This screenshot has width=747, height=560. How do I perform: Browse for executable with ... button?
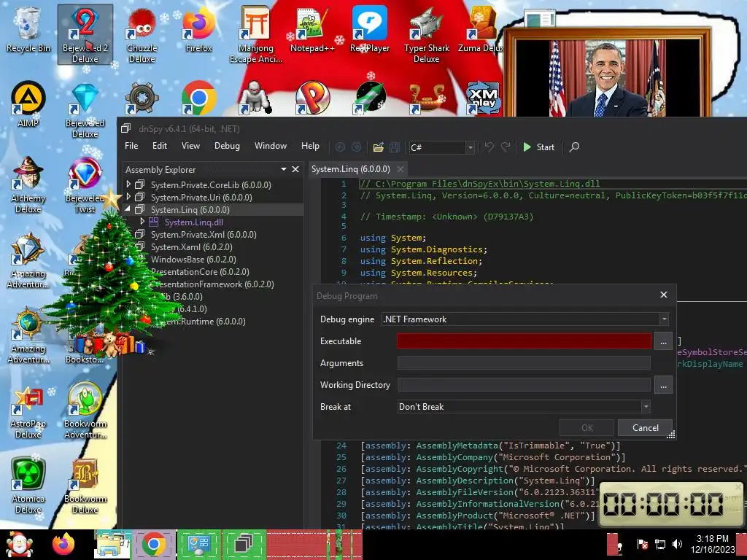tap(663, 341)
